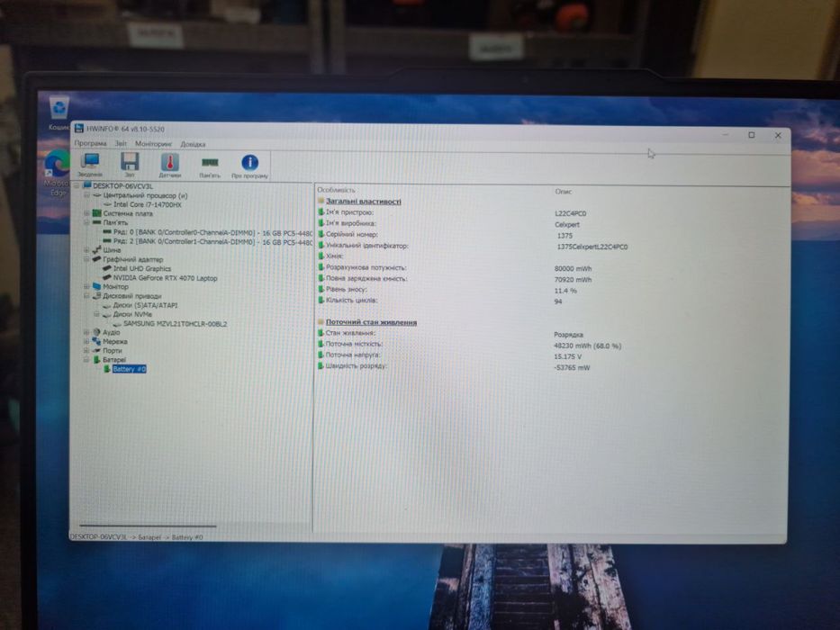Select memory row Ряд: 0 Controller0
Image resolution: width=840 pixels, height=630 pixels.
pos(212,232)
